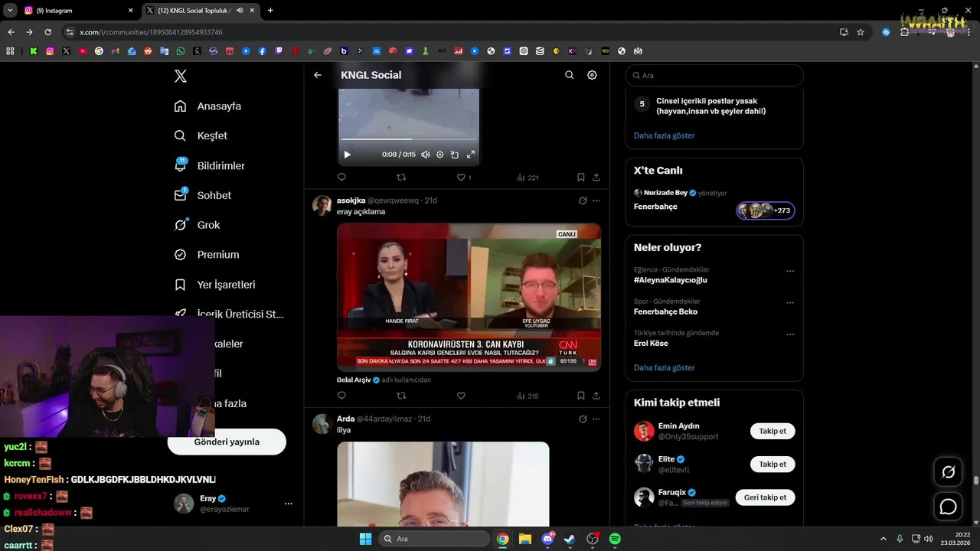
Task: Open the floating messages chat button
Action: coord(948,507)
